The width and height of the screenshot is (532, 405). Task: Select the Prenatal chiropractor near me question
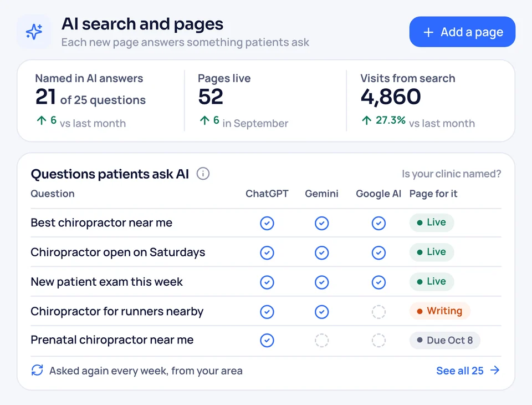coord(112,340)
